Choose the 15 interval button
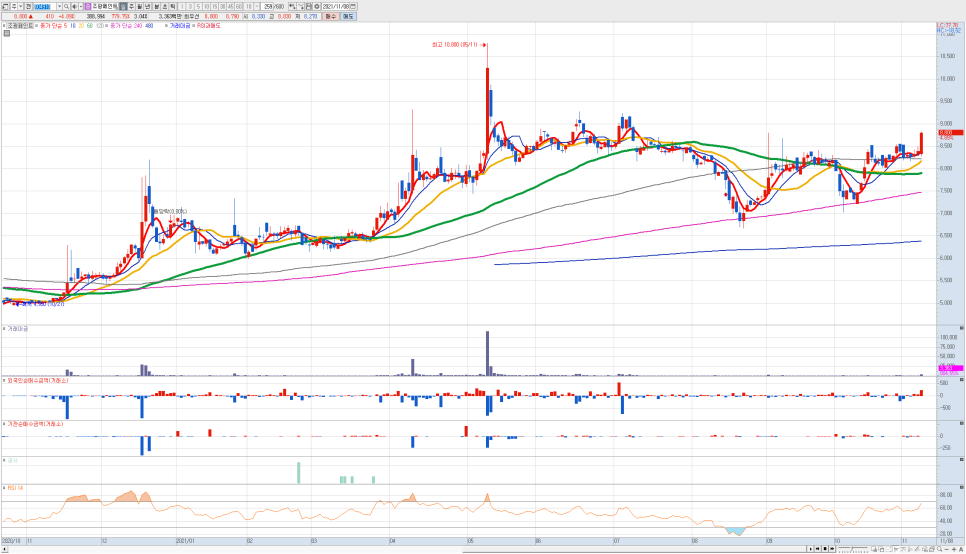966x554 pixels. [214, 6]
